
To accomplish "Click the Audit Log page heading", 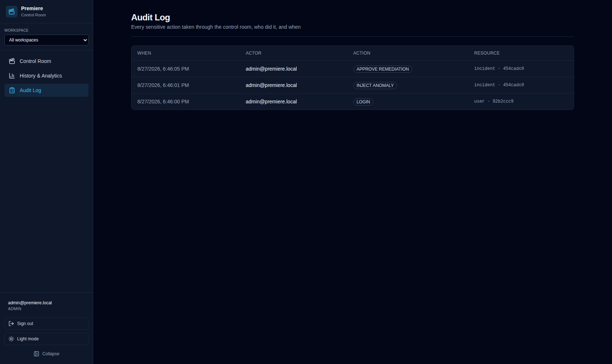I will 150,17.
